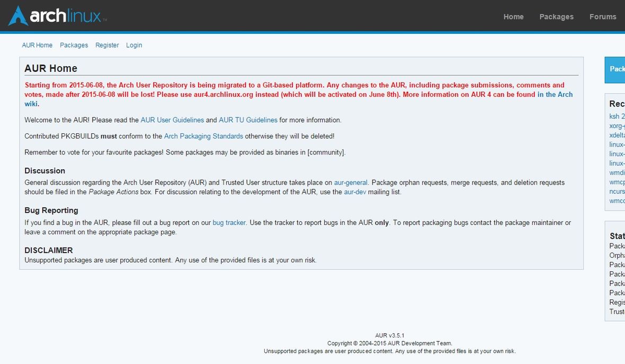Click the 'Discussion' heading
The height and width of the screenshot is (364, 625).
[x=44, y=170]
